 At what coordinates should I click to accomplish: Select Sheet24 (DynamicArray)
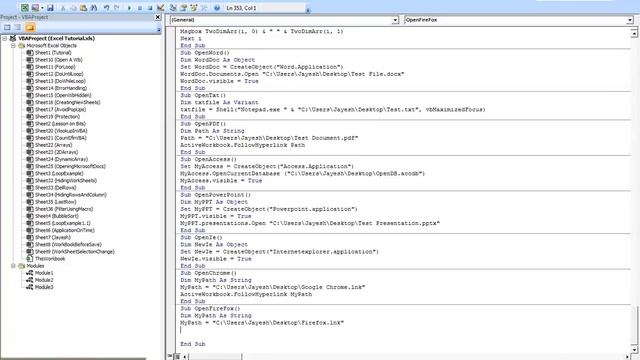point(61,159)
